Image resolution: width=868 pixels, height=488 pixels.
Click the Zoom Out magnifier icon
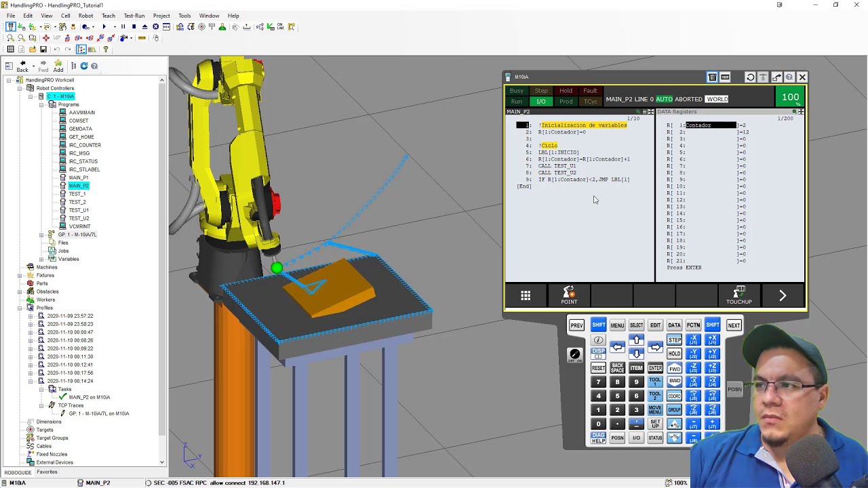[x=21, y=38]
